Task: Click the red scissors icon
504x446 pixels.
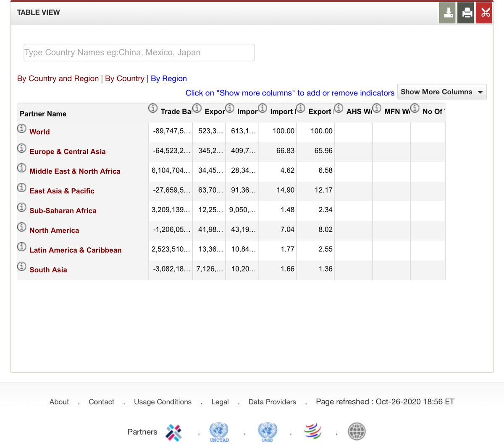Action: [x=484, y=13]
